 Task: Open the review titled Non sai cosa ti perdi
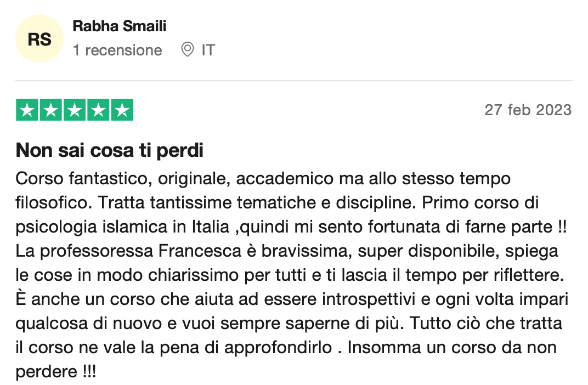[110, 150]
